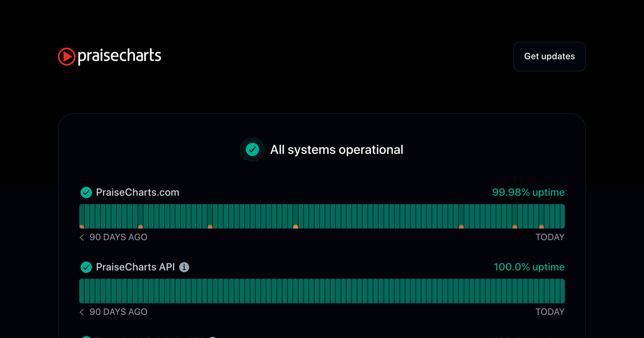Click the leftmost orange incident marker on PraiseCharts.com bar

82,227
